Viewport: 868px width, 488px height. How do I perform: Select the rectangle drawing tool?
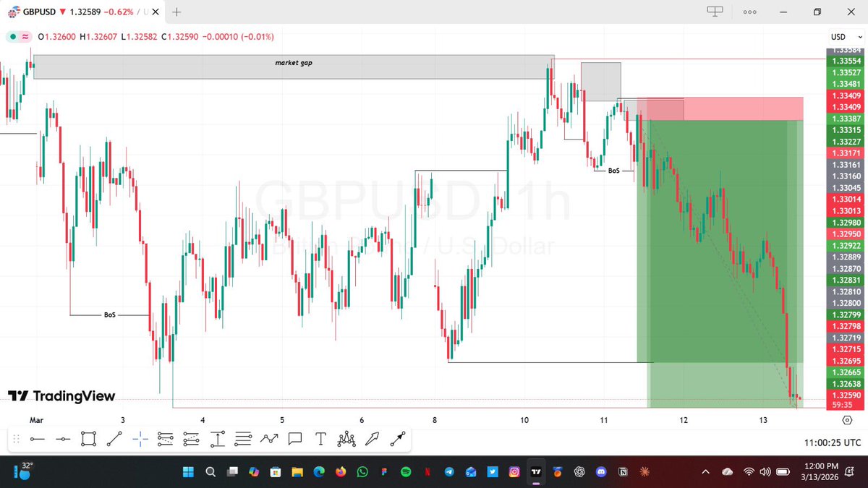pyautogui.click(x=88, y=438)
